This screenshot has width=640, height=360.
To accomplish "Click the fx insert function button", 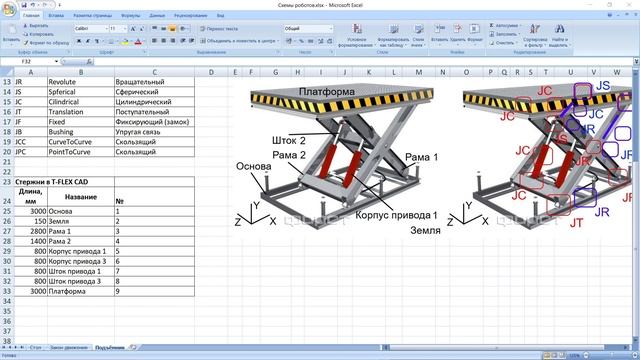I will [89, 61].
